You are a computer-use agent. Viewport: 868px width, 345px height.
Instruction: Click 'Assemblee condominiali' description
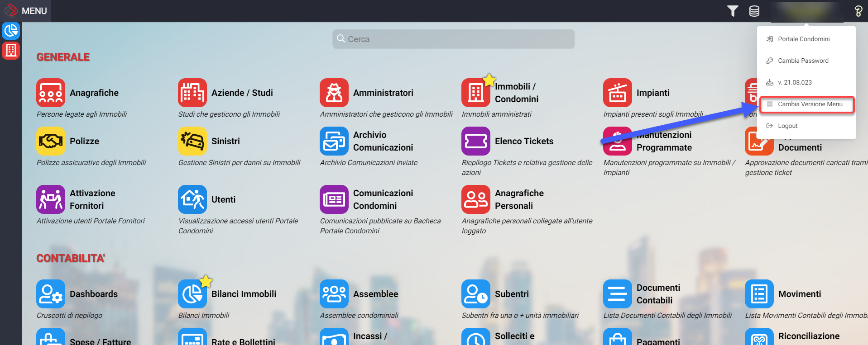[359, 315]
